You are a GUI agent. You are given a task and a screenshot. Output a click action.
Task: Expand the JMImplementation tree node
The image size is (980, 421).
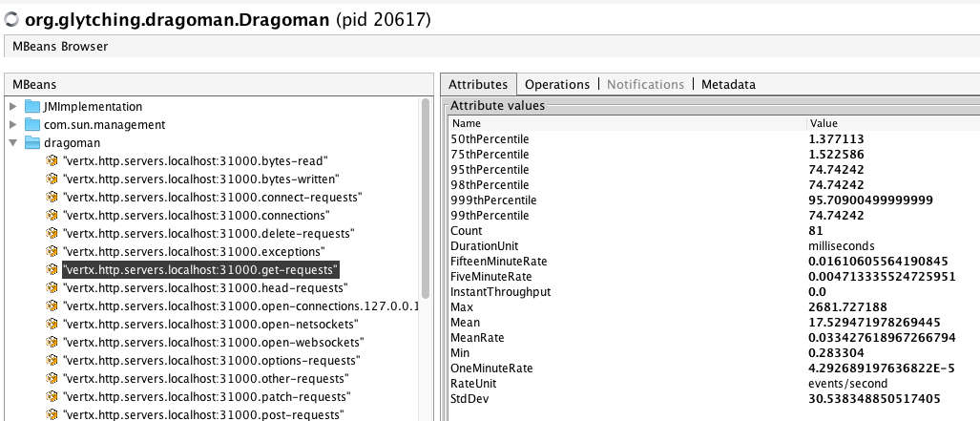[x=13, y=106]
